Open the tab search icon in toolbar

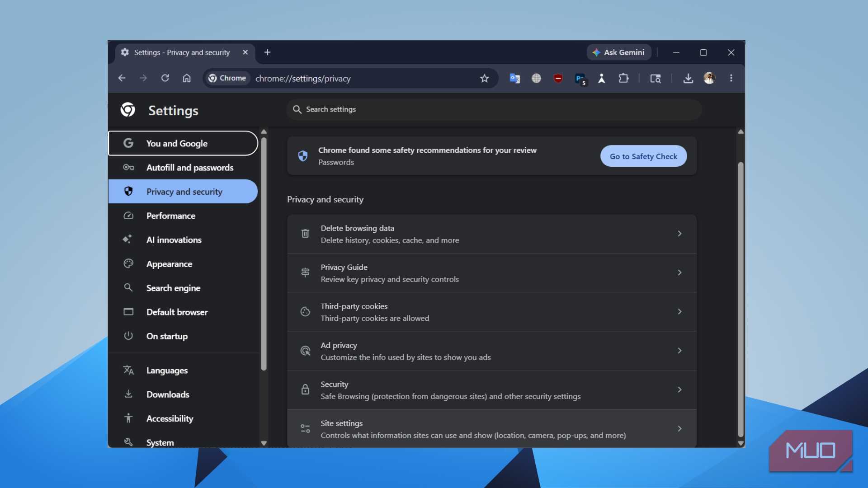point(656,79)
